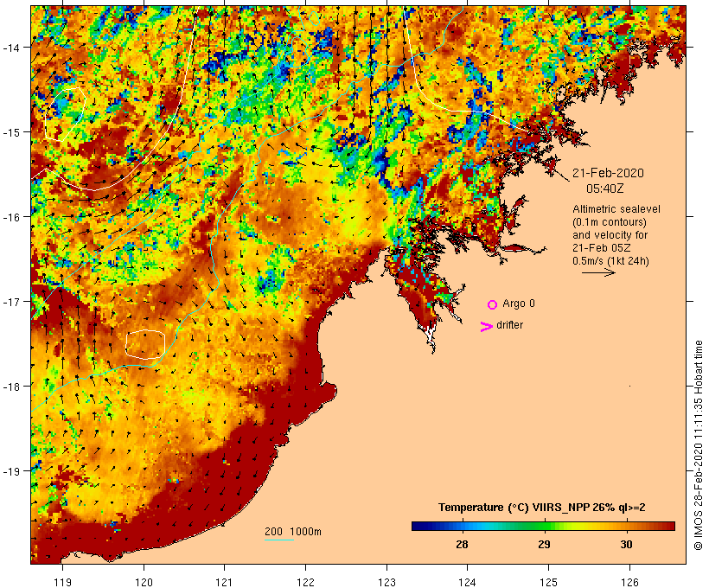This screenshot has width=709, height=588.
Task: Click the '(0.1m contours)' text
Action: coord(610,222)
